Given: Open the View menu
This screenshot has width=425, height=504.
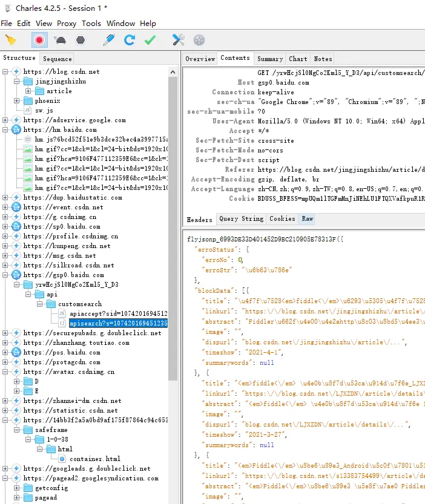Looking at the screenshot, I should [44, 24].
